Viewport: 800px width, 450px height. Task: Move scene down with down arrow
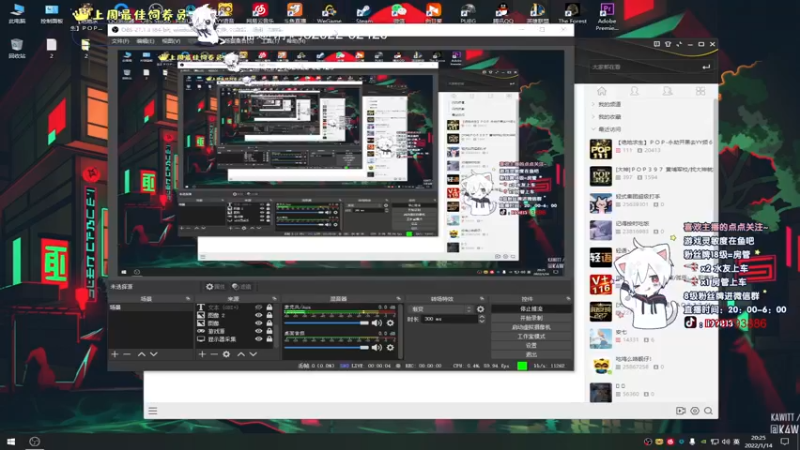pos(154,354)
